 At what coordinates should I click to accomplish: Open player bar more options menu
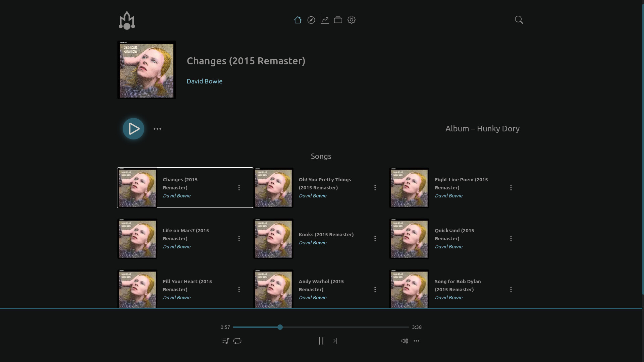(x=416, y=341)
